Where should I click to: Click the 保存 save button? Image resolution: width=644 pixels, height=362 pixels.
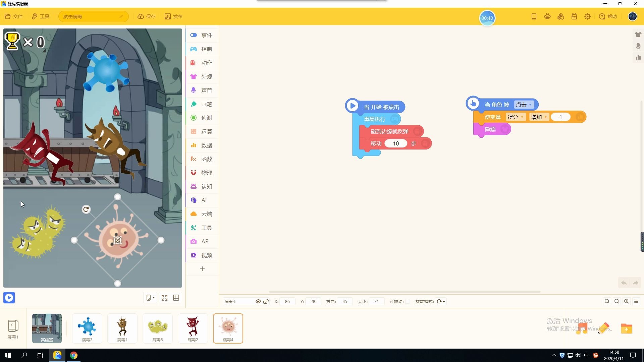pos(147,16)
